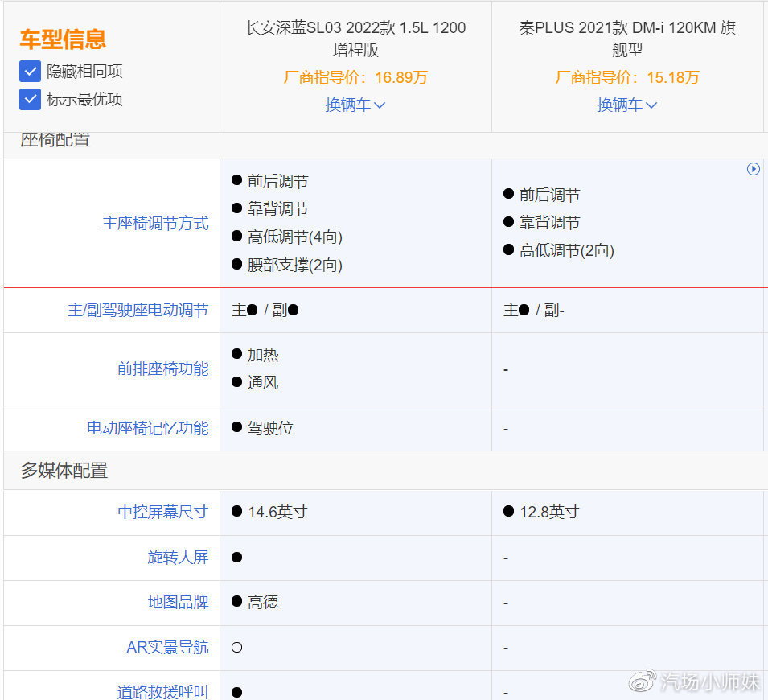Open the 主座椅调节方式 link
The width and height of the screenshot is (768, 700).
[x=155, y=224]
